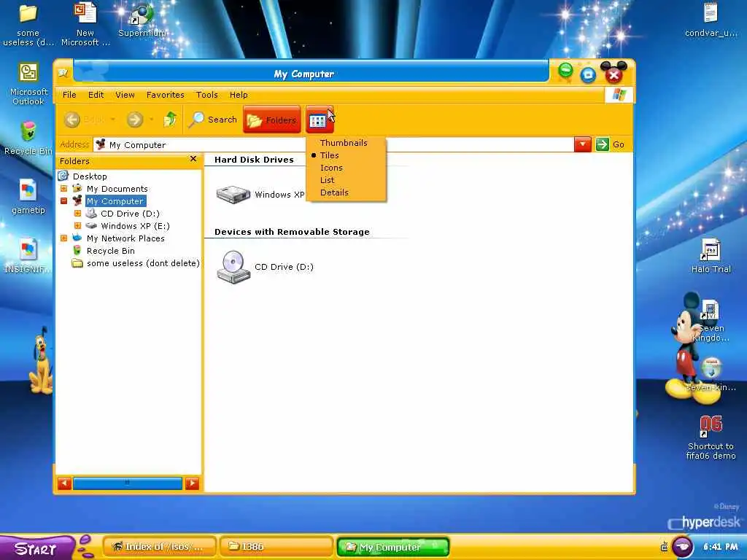Choose Icons view from the dropdown
This screenshot has width=747, height=560.
(331, 168)
